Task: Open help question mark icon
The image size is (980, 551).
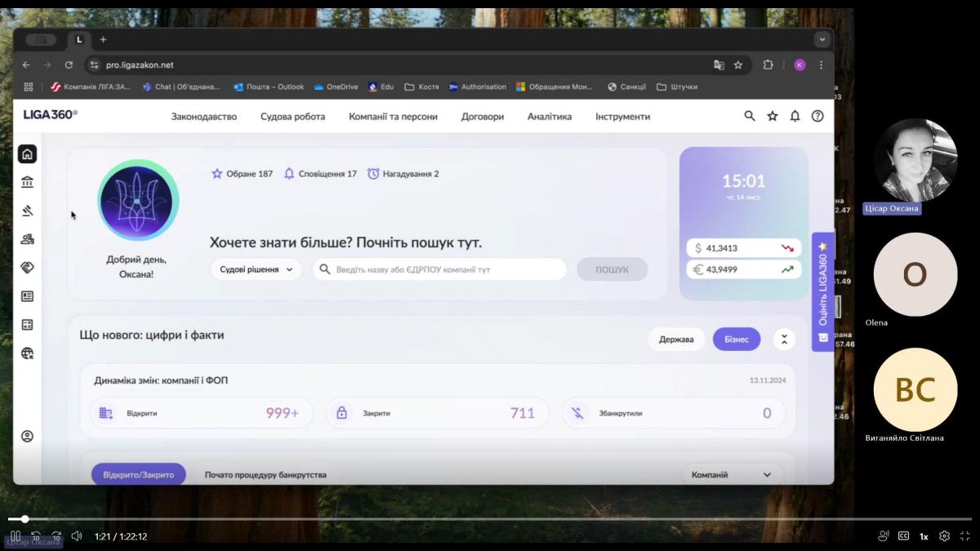Action: 817,116
